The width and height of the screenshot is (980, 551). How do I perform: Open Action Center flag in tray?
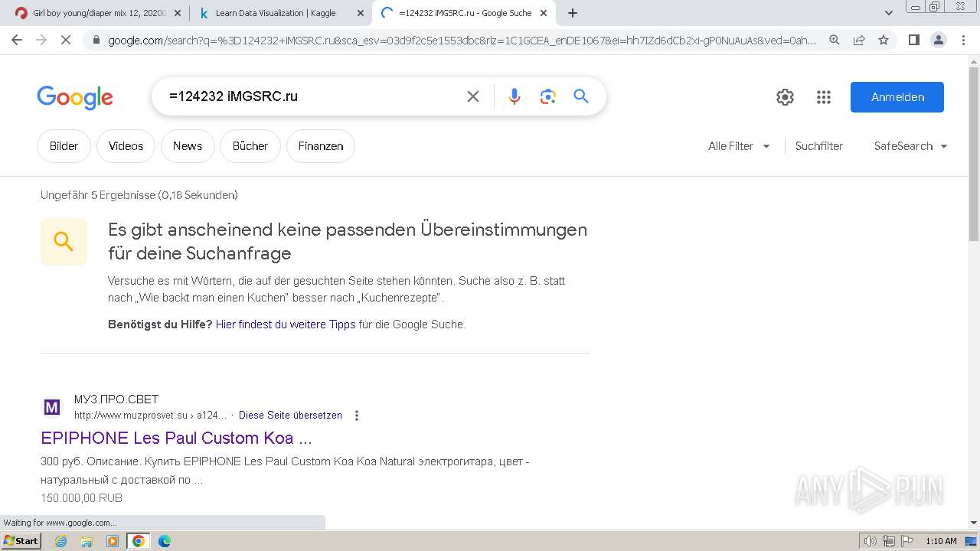[x=906, y=541]
